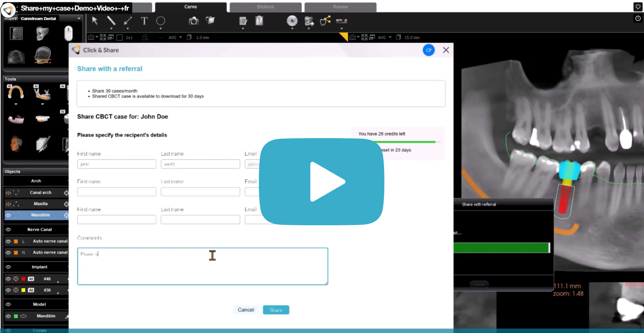The width and height of the screenshot is (644, 333).
Task: Open dropdown arrow under line measure tool
Action: (x=111, y=29)
